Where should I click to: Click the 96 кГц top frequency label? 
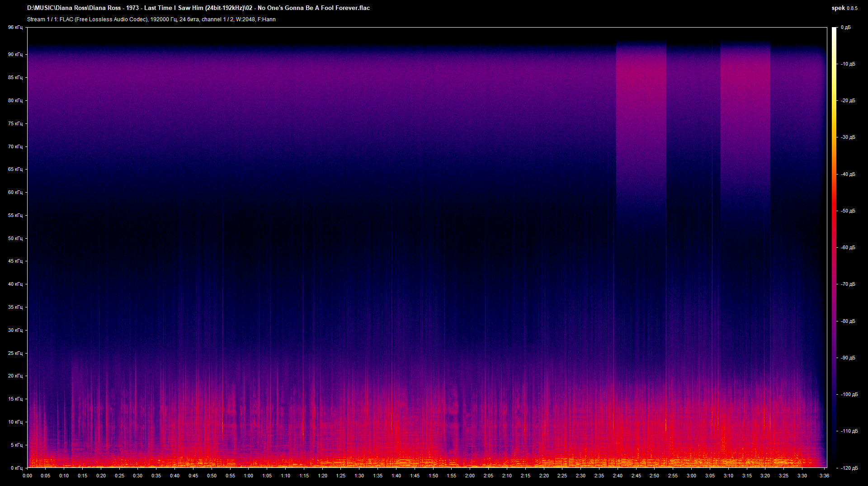pos(15,28)
